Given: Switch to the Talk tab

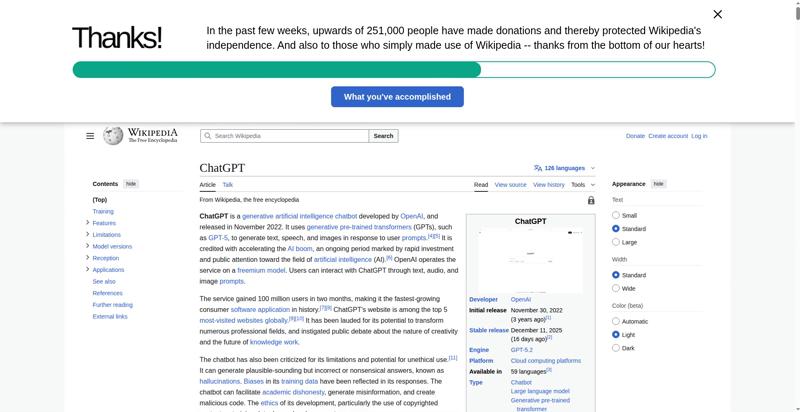Looking at the screenshot, I should tap(227, 185).
